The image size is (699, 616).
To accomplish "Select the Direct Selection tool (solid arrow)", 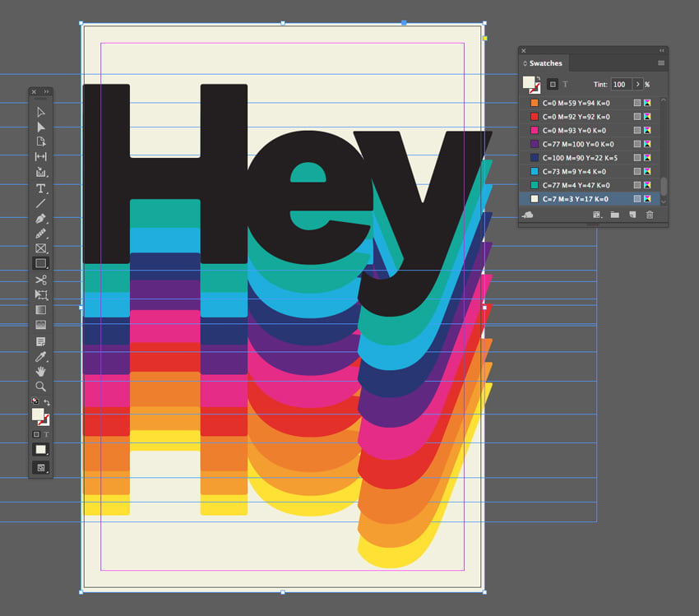I will click(x=40, y=127).
